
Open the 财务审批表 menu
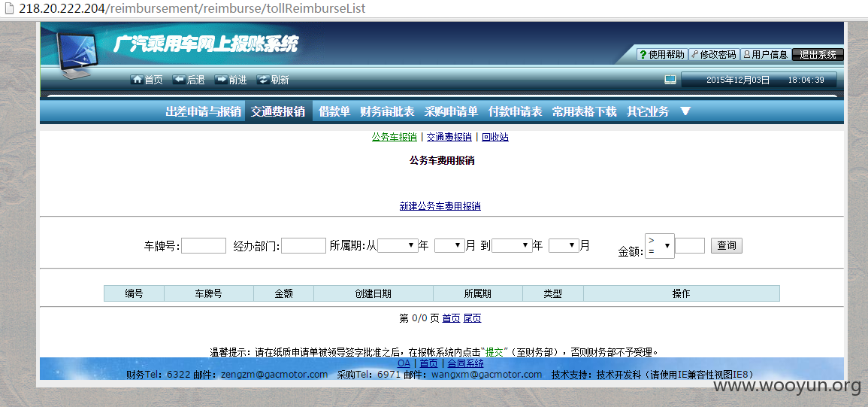coord(387,111)
